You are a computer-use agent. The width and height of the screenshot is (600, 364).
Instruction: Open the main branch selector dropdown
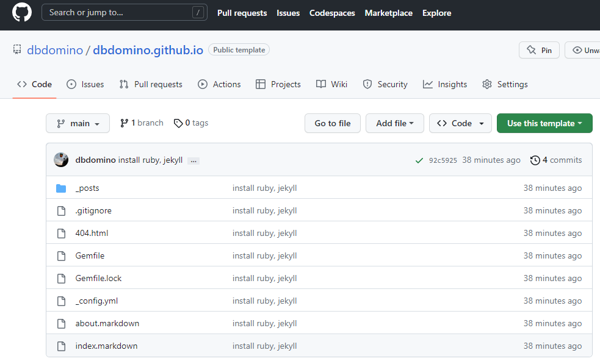tap(78, 123)
